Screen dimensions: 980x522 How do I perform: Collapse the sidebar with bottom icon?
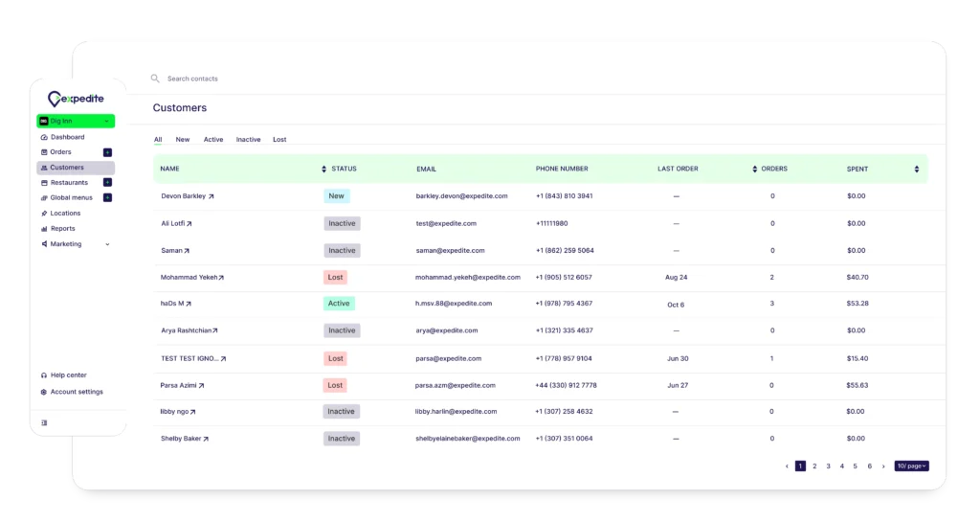[x=44, y=423]
